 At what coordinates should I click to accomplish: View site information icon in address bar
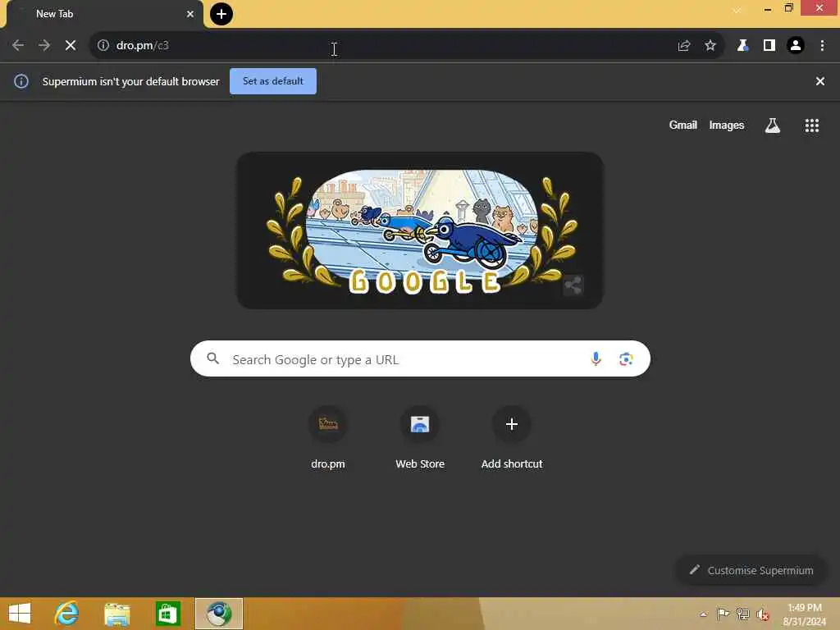click(103, 46)
